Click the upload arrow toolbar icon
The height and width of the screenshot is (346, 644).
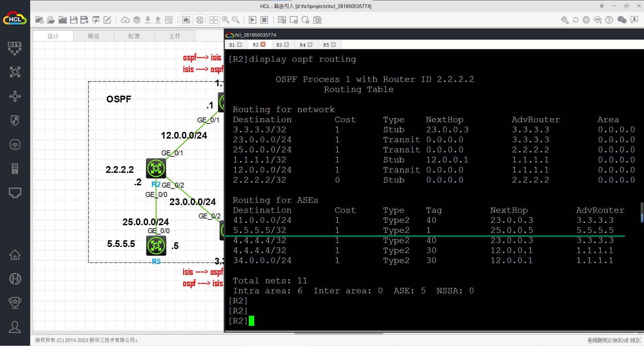click(158, 20)
